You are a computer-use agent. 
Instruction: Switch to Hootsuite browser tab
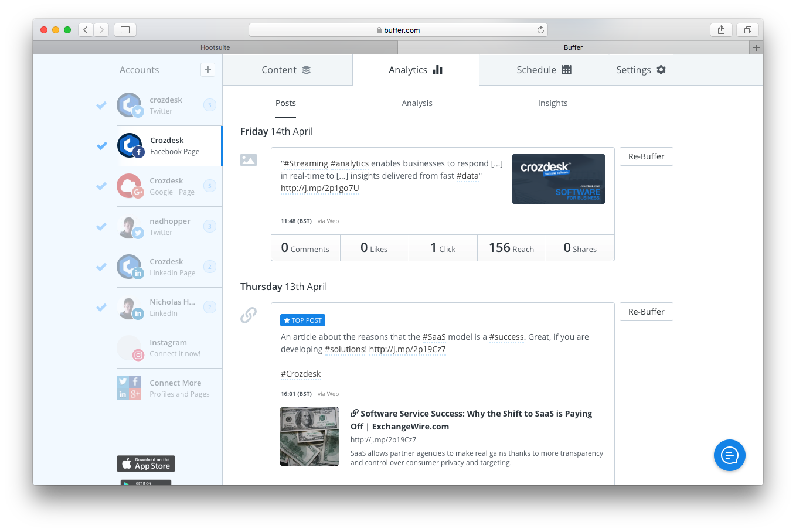coord(215,47)
